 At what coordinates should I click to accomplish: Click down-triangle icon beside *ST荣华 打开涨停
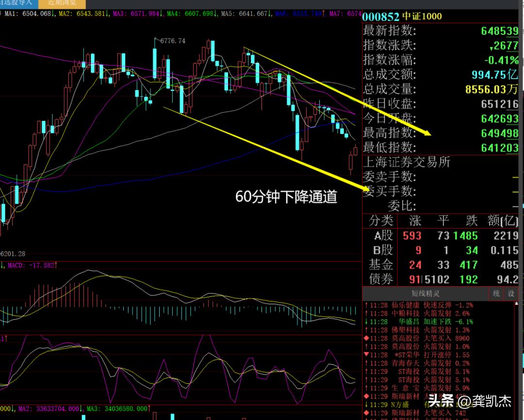365,355
